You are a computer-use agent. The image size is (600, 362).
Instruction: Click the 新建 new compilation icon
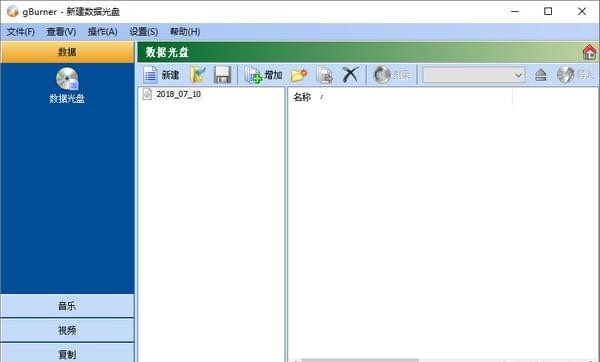[x=150, y=75]
